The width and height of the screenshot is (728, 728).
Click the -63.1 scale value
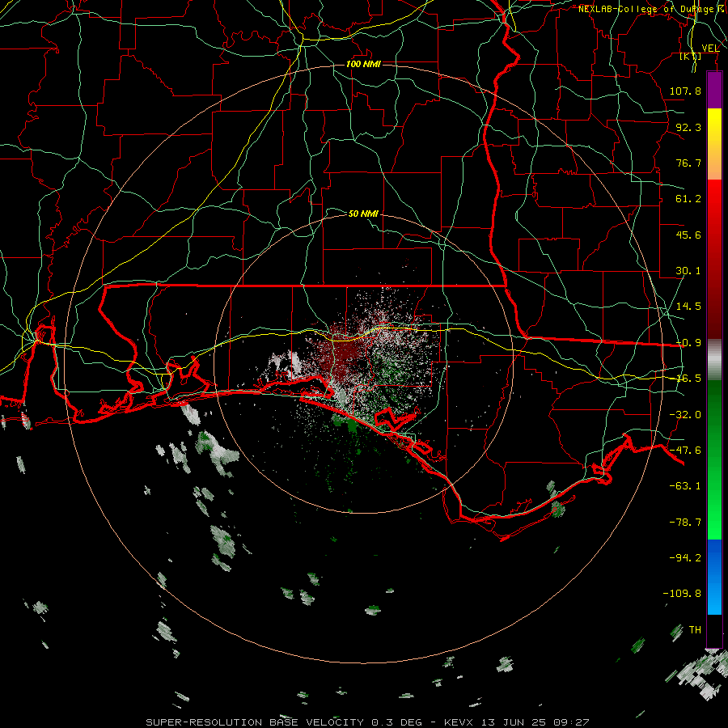[x=685, y=486]
